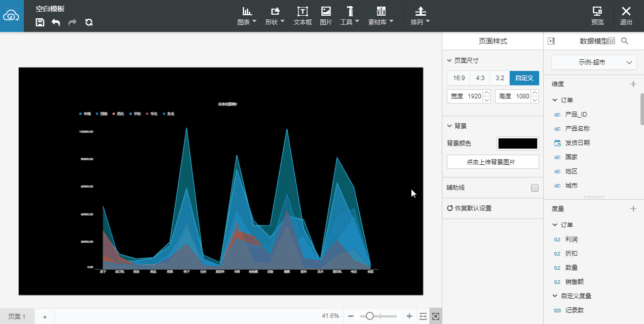Viewport: 644px width, 324px height.
Task: Click the cloud logo icon
Action: click(12, 16)
